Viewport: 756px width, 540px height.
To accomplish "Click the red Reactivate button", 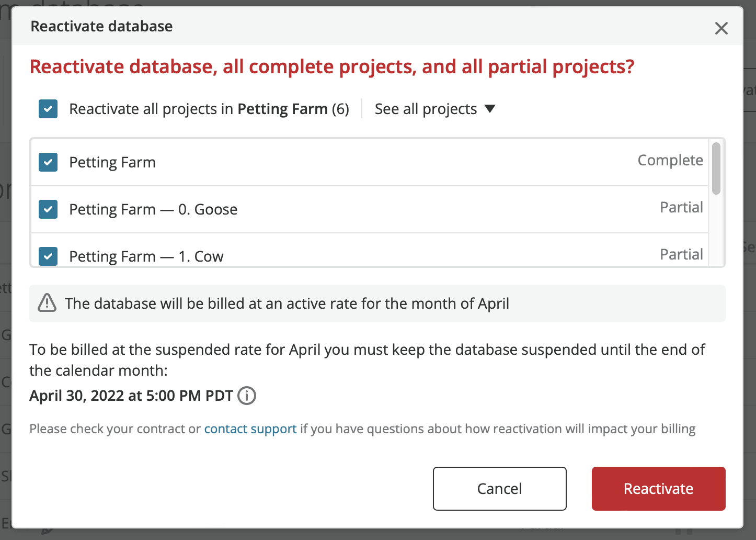I will point(659,489).
